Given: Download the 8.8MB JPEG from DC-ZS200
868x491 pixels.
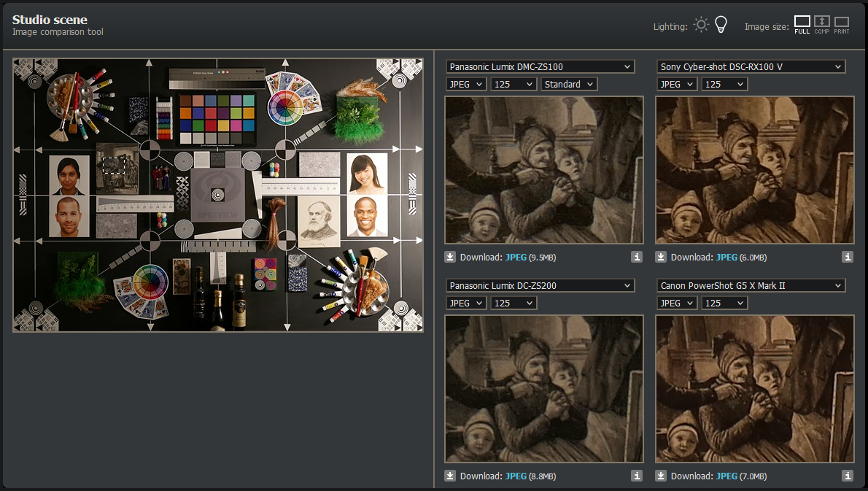Looking at the screenshot, I should point(516,476).
